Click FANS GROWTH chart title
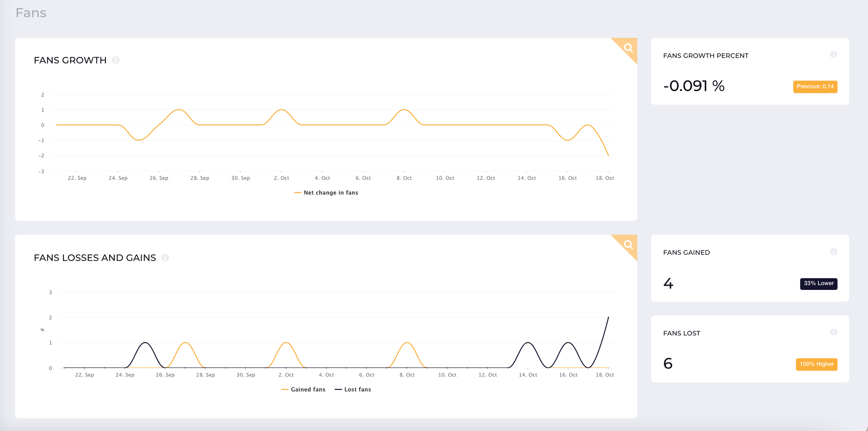This screenshot has height=431, width=868. (x=70, y=60)
